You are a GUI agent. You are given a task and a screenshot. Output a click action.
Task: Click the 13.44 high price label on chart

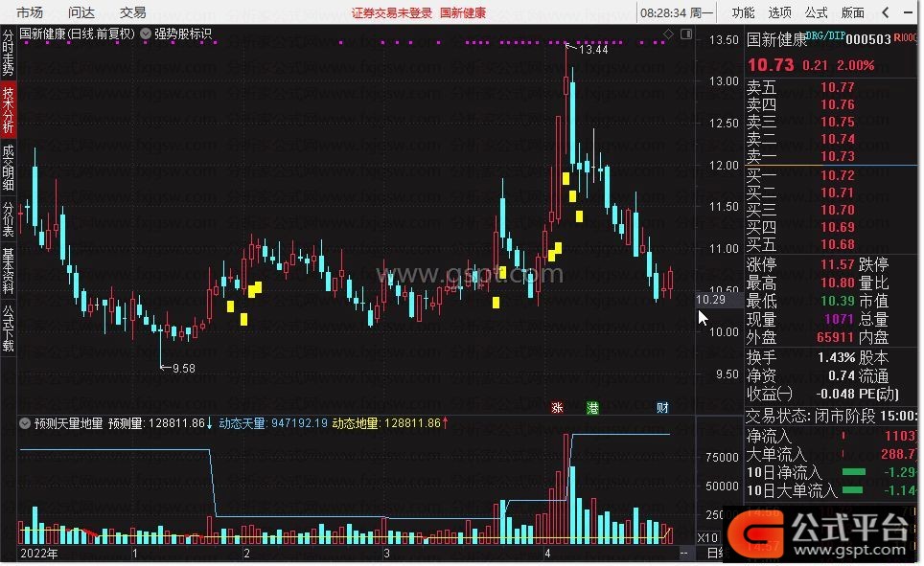tap(592, 50)
